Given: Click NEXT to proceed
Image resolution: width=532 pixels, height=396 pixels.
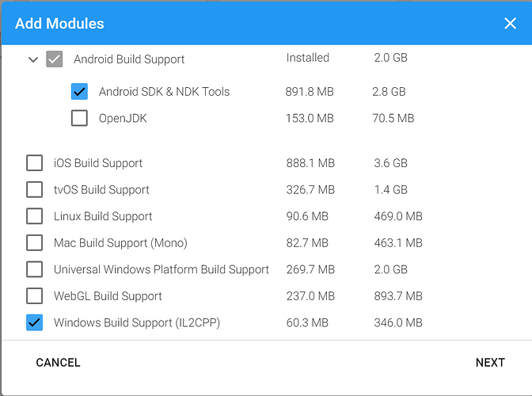Looking at the screenshot, I should (x=490, y=363).
